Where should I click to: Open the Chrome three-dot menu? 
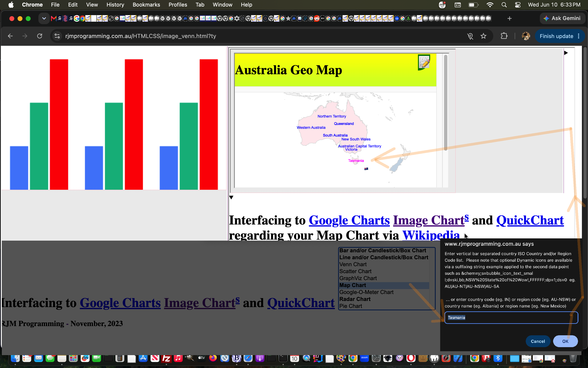(579, 36)
